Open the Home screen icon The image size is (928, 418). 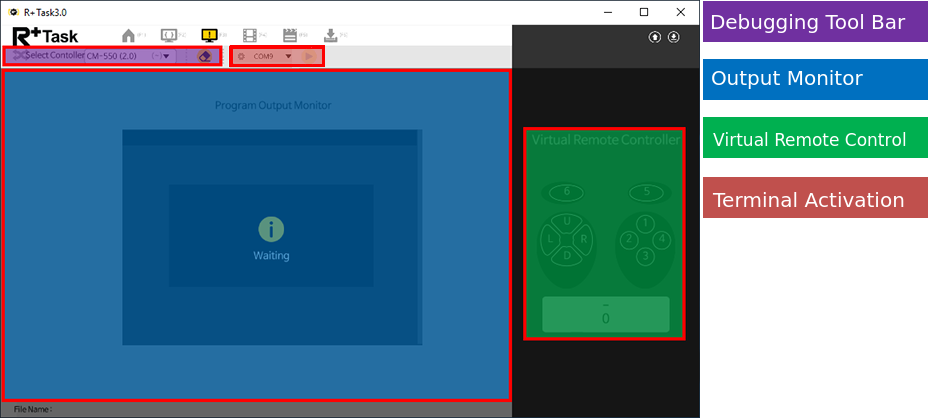(128, 36)
